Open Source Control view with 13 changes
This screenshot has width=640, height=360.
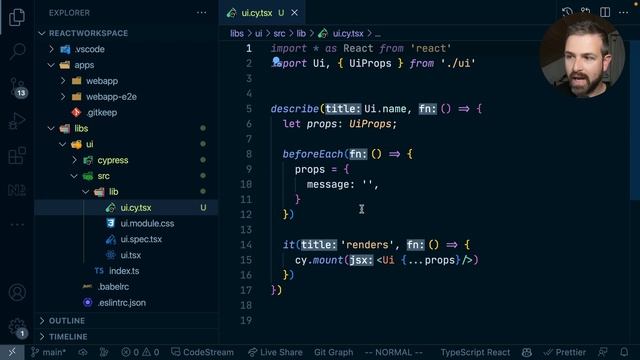tap(17, 87)
